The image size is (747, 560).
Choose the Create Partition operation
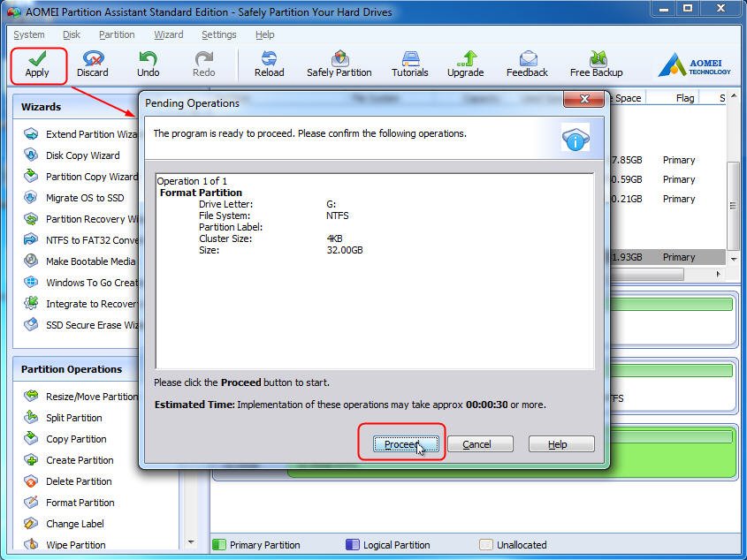pyautogui.click(x=69, y=460)
